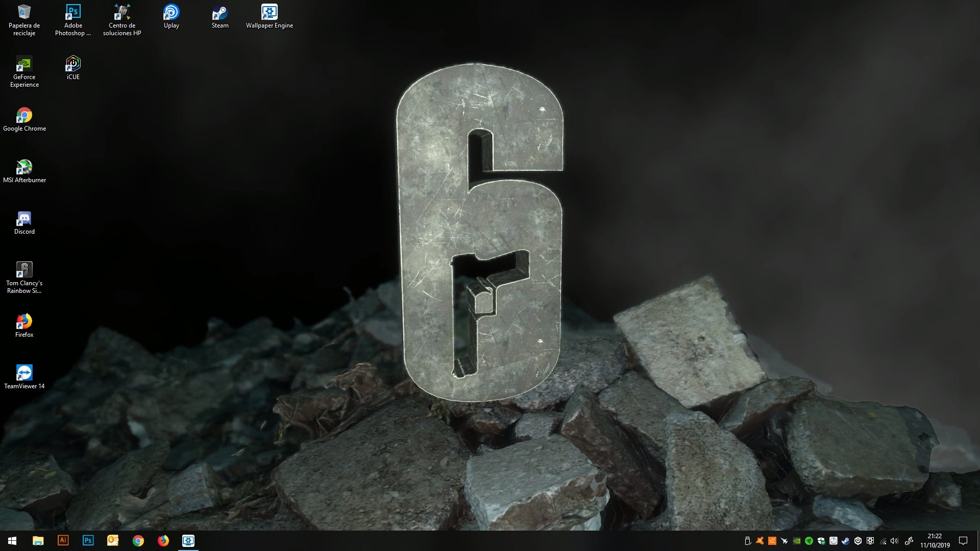Select the Wallpaper Engine desktop shortcut

click(x=269, y=17)
